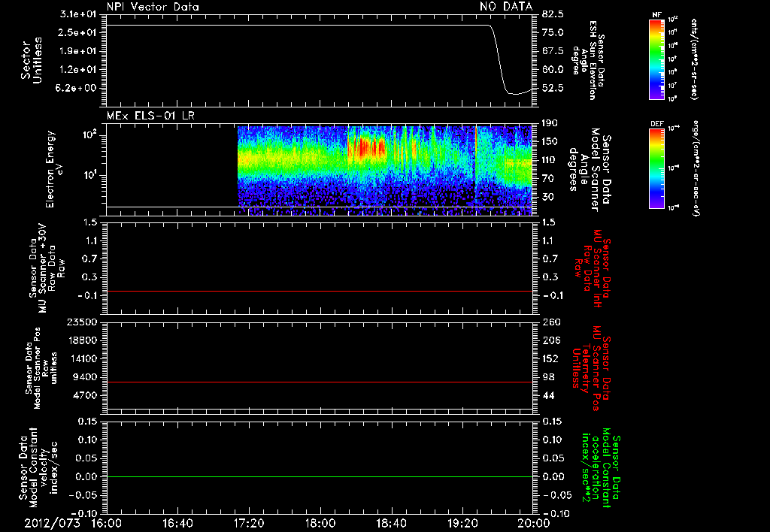Click the '260' telemetry tick value
Screen dimensions: 770x532
550,322
